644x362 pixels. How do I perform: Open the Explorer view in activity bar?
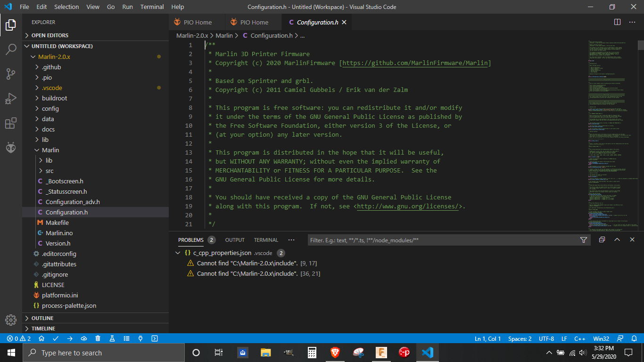(x=11, y=25)
